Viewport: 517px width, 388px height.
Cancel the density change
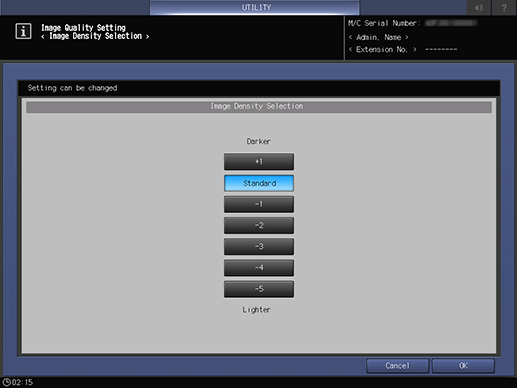click(397, 366)
